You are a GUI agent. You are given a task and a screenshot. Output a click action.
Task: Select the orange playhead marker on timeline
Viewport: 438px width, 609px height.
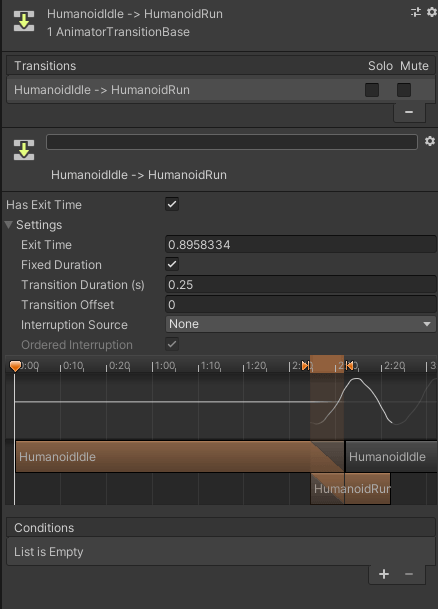tap(15, 366)
